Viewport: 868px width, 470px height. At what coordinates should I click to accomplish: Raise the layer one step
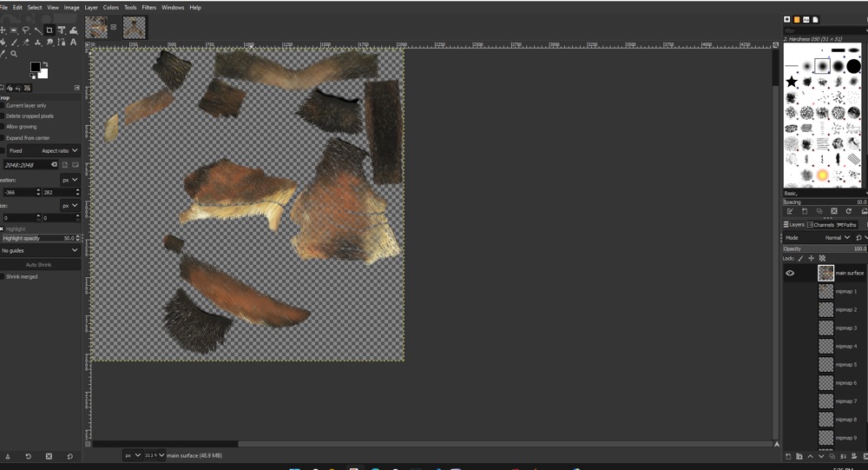pyautogui.click(x=811, y=456)
